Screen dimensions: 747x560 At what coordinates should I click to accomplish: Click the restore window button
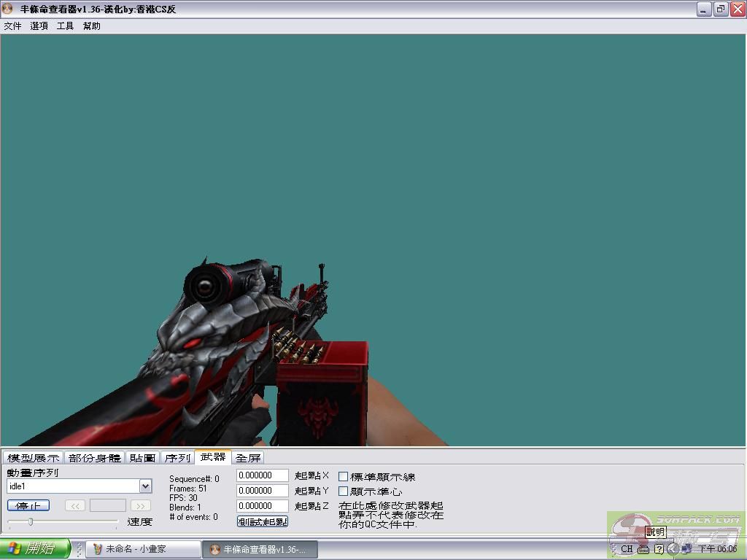[721, 9]
